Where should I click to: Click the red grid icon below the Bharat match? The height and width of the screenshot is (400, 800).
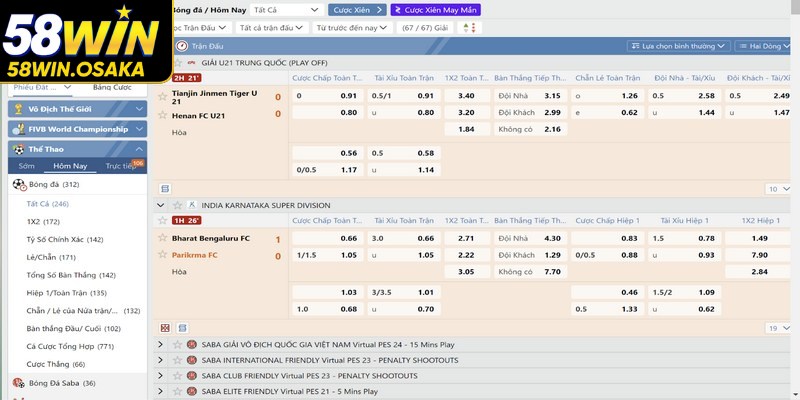pos(165,327)
